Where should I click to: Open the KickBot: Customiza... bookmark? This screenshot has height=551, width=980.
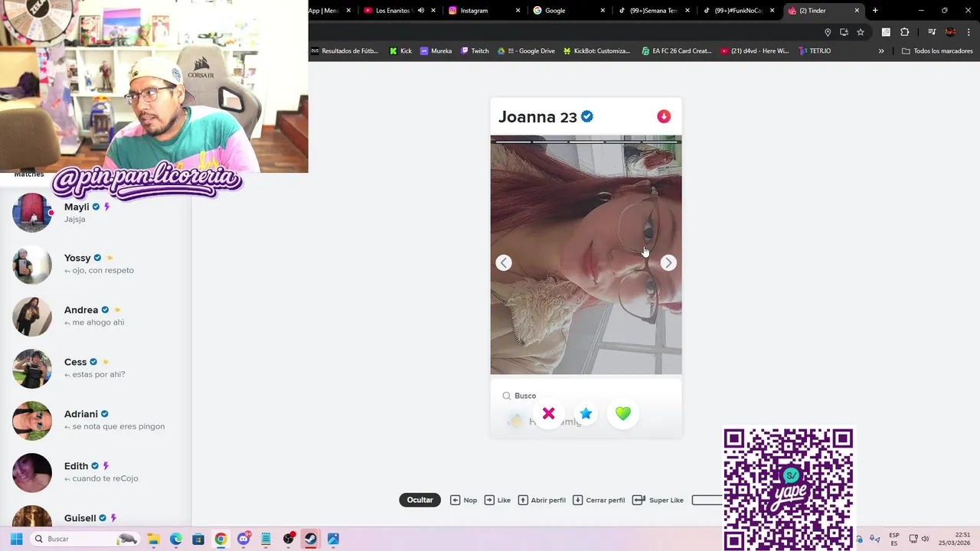[x=596, y=51]
